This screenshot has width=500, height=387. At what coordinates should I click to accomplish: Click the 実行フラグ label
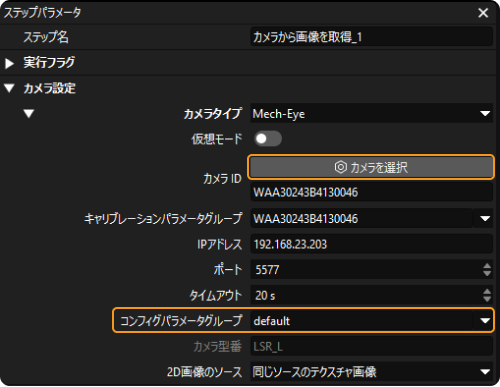(49, 63)
